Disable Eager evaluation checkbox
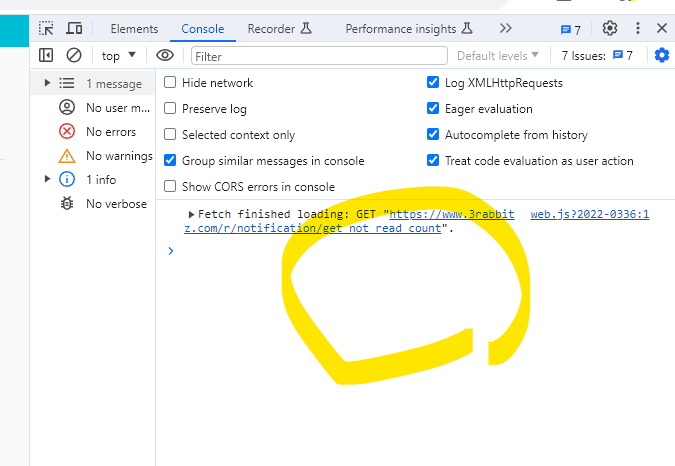This screenshot has width=675, height=466. (x=433, y=108)
